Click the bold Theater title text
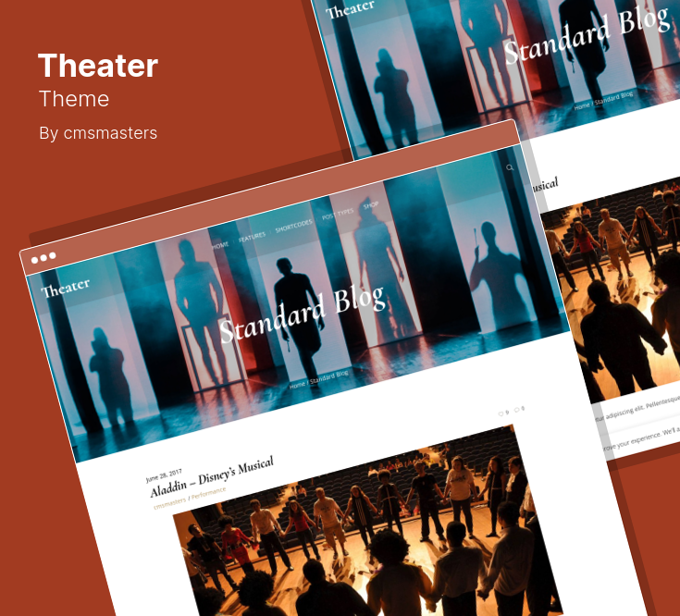The width and height of the screenshot is (680, 616). pos(98,66)
